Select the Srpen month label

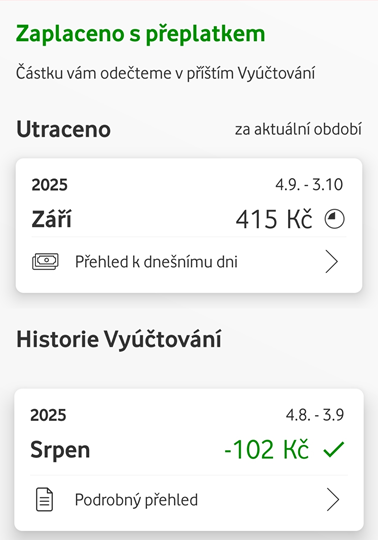(x=60, y=450)
